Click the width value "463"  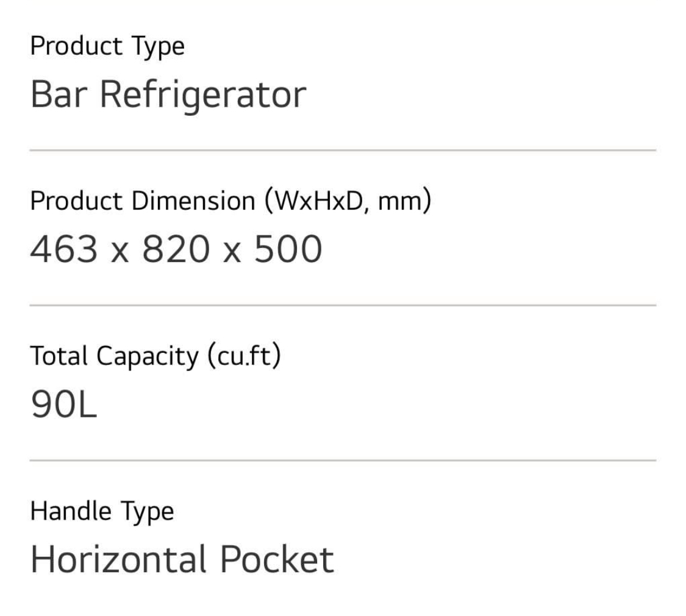pyautogui.click(x=64, y=250)
